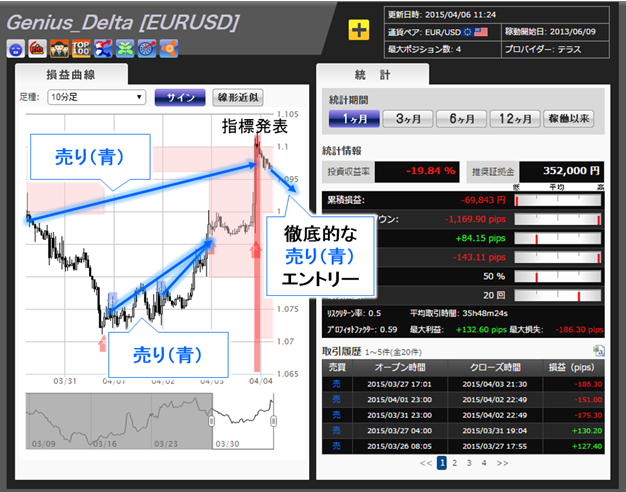Click the 通貨ペア EUR/USD info cell
Screen dimensions: 626x492
(x=442, y=32)
